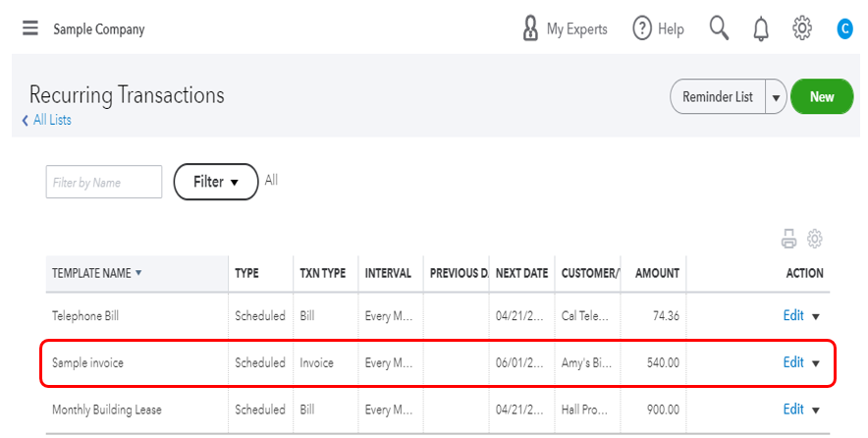
Task: Click the Filter by Name field
Action: point(104,182)
